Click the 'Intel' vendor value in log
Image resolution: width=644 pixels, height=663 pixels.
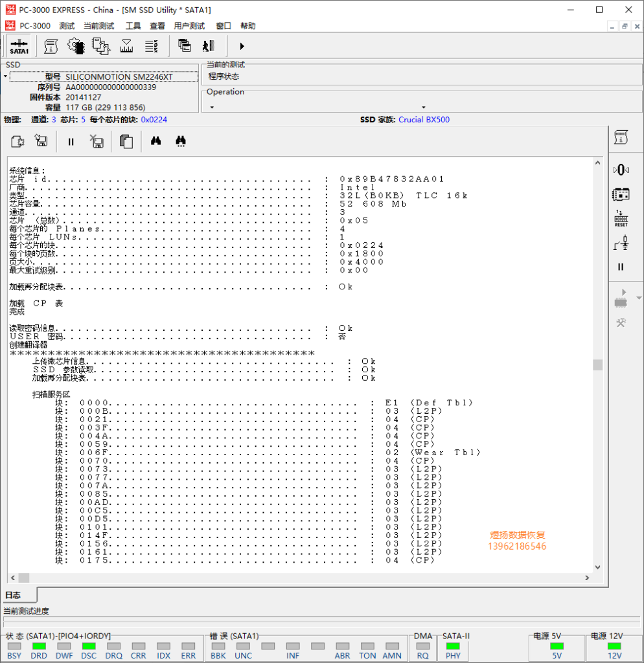coord(357,187)
